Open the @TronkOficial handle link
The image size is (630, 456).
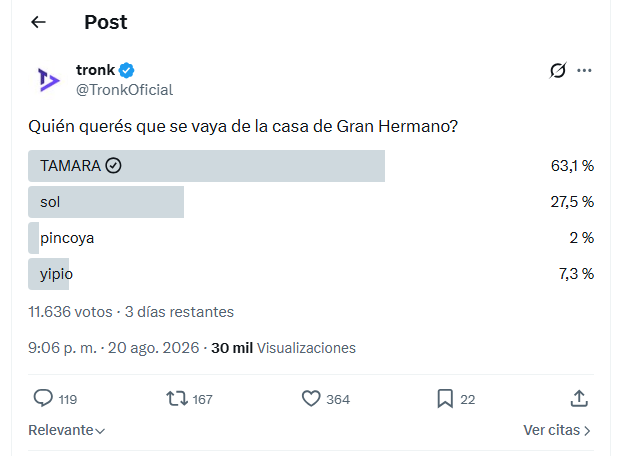click(125, 90)
